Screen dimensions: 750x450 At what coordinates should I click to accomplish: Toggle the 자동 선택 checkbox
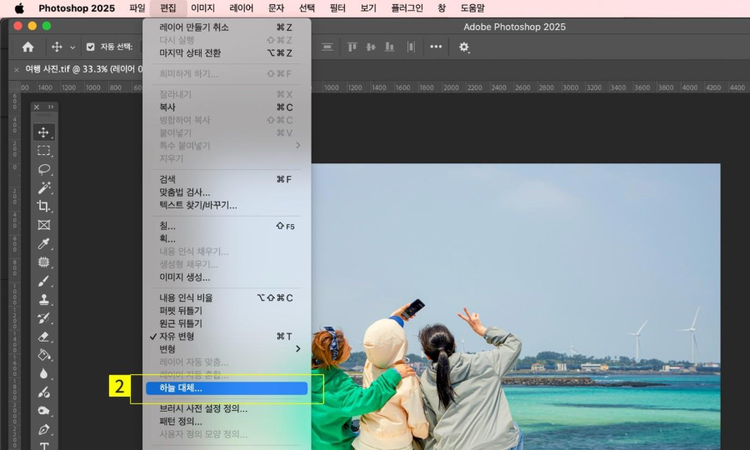[x=90, y=47]
